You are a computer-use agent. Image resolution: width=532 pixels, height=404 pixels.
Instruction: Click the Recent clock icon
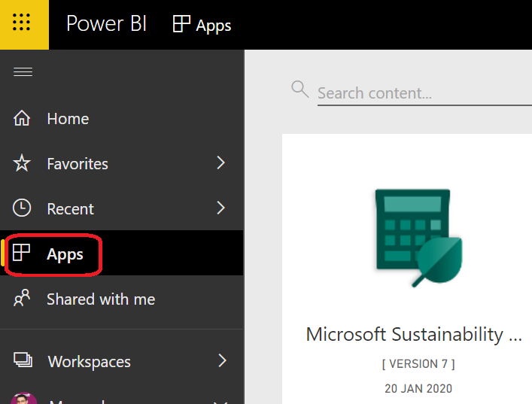point(23,208)
